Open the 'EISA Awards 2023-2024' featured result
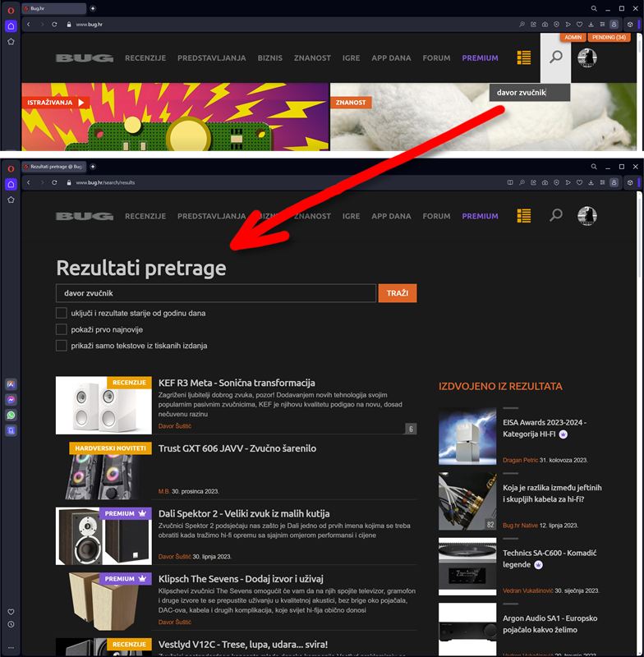644x657 pixels. (545, 428)
